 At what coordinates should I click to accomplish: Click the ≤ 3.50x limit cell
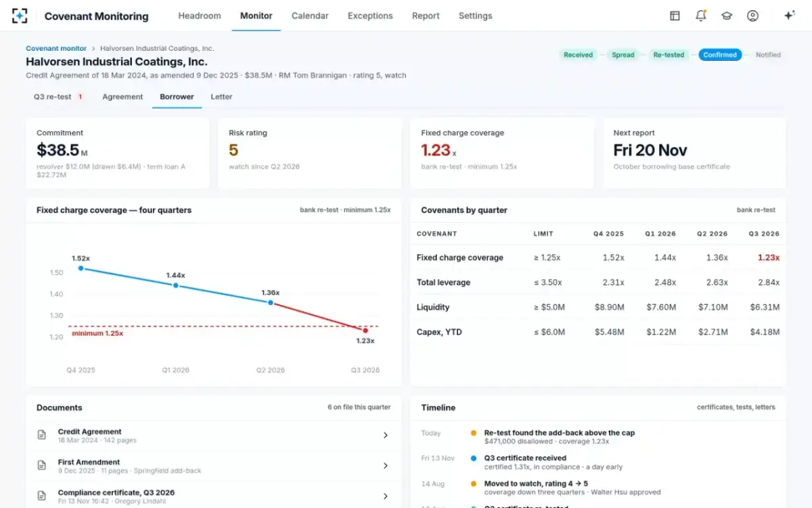pyautogui.click(x=547, y=282)
